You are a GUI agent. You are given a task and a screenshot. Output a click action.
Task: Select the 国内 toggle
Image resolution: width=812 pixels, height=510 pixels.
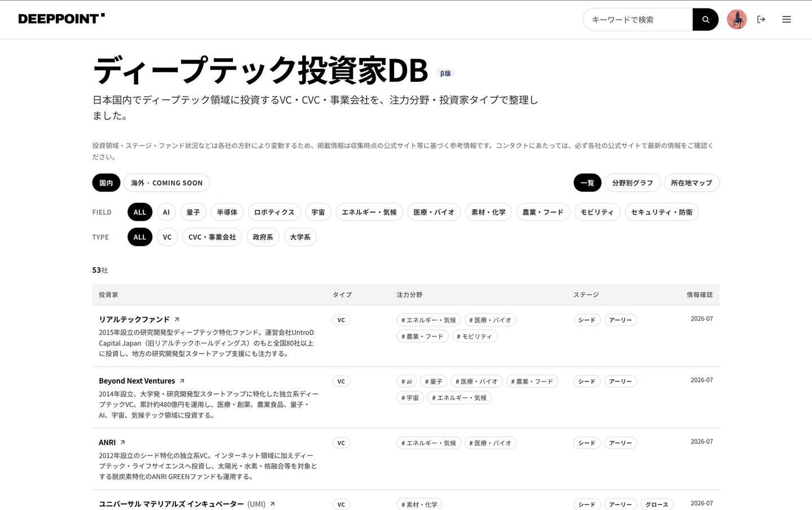point(106,183)
